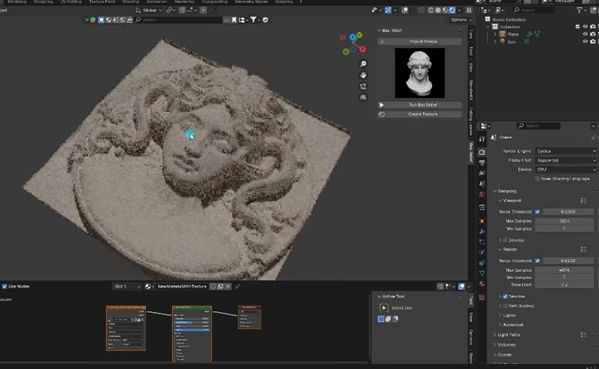
Task: Open the Object Data green triangle tab
Action: pos(482,273)
